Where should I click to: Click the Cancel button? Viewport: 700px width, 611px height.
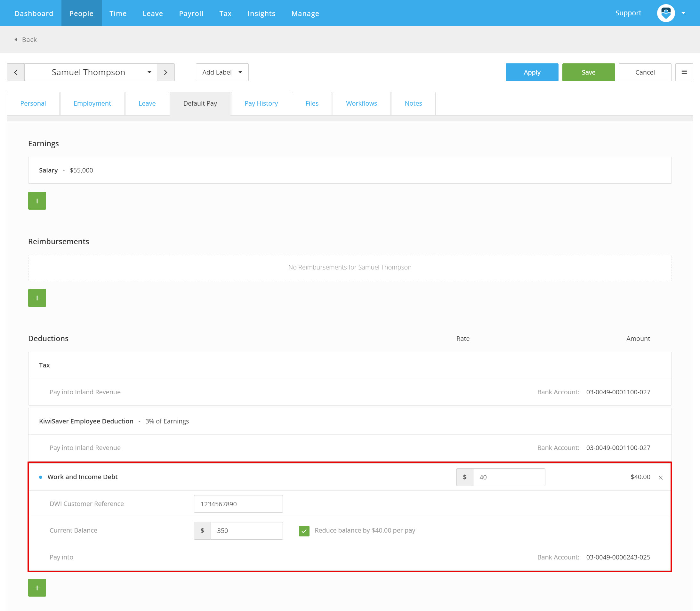click(645, 72)
